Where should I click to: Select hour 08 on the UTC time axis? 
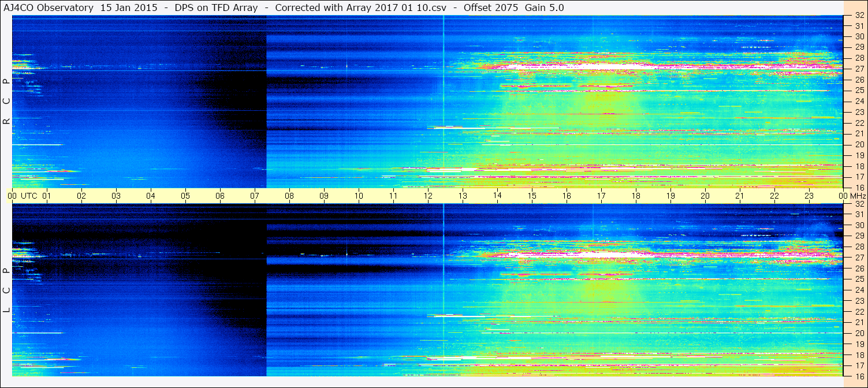[x=289, y=196]
